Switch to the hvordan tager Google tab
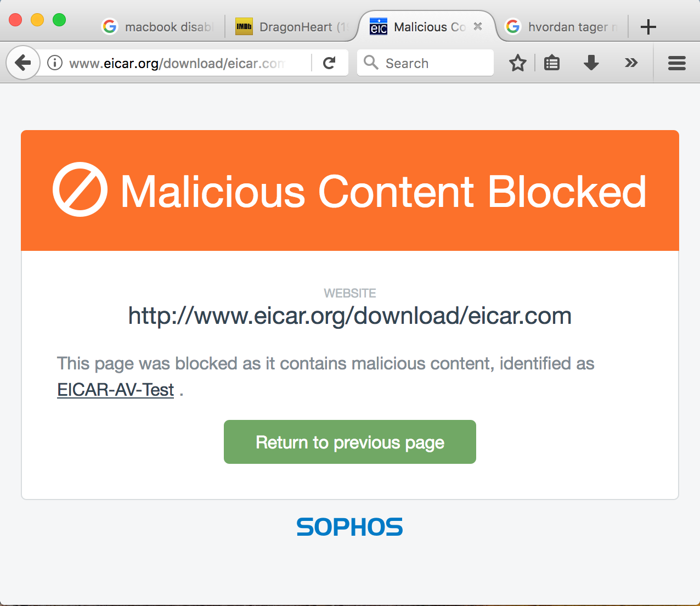This screenshot has height=606, width=700. pyautogui.click(x=562, y=26)
